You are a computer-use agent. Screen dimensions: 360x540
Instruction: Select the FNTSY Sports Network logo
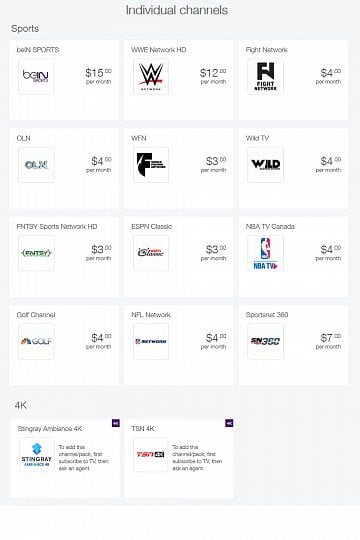(x=36, y=253)
